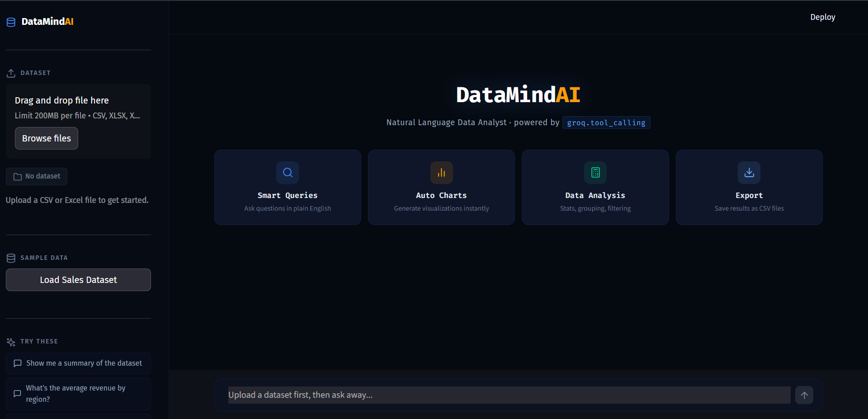The height and width of the screenshot is (419, 868).
Task: Open the Deploy menu
Action: click(822, 17)
